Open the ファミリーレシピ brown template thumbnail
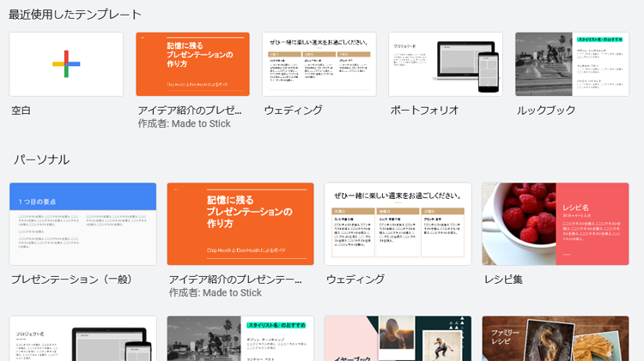 [x=556, y=339]
